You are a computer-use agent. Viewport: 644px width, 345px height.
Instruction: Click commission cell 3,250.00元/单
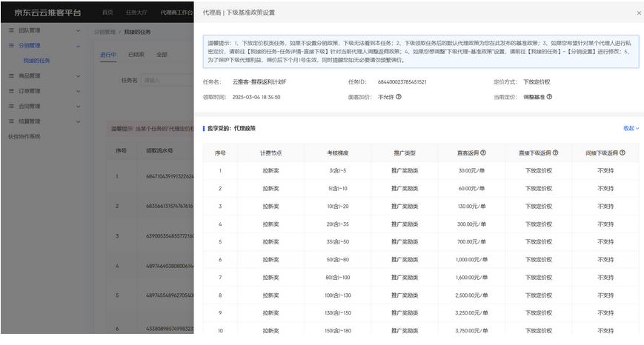(471, 313)
